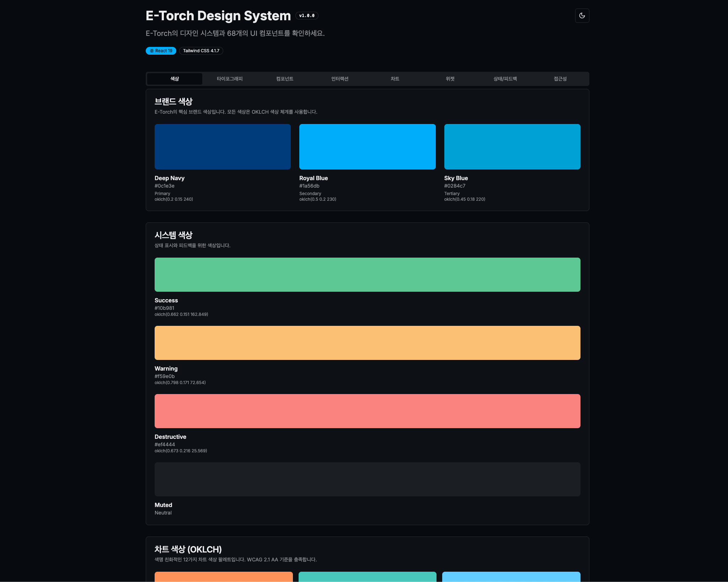The width and height of the screenshot is (728, 582).
Task: Click the red Destructive color bar
Action: point(367,411)
